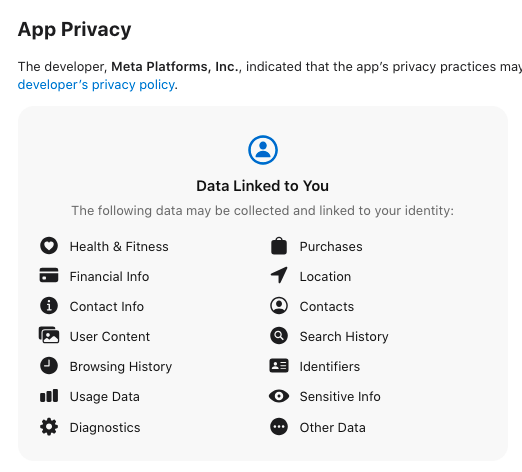The image size is (522, 472).
Task: Open the developer's privacy policy link
Action: point(96,85)
